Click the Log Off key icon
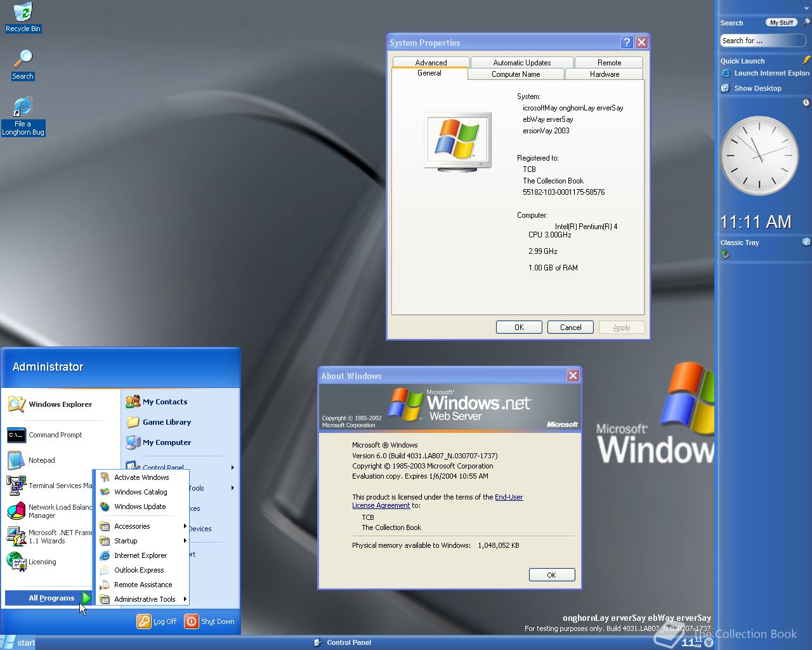 (144, 621)
